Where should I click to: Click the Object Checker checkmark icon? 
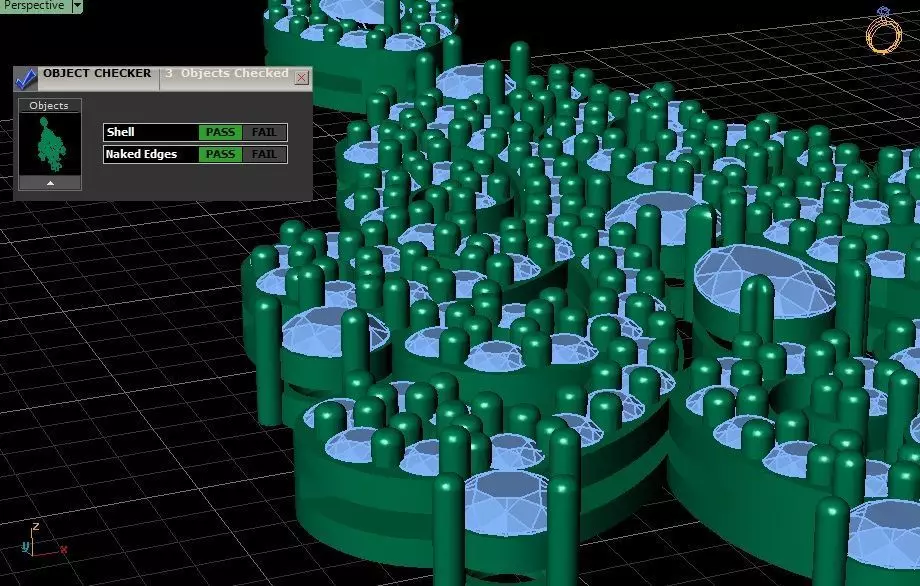[26, 79]
